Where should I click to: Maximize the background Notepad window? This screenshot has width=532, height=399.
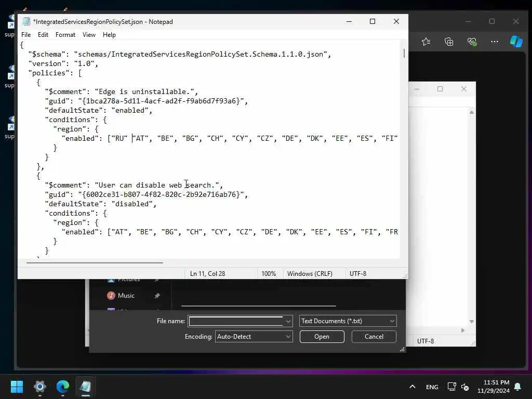[440, 89]
